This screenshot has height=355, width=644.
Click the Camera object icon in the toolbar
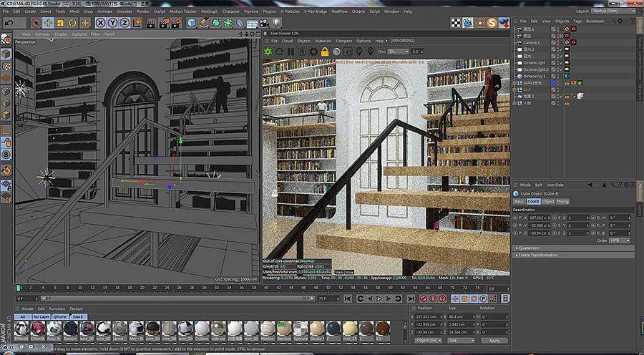pos(264,23)
